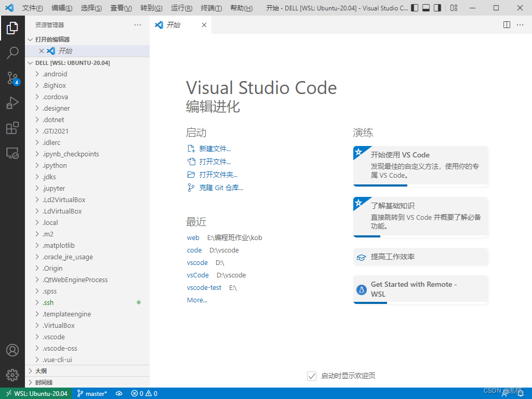532x399 pixels.
Task: Toggle 启动时显示欢迎页 checkbox
Action: [x=312, y=376]
